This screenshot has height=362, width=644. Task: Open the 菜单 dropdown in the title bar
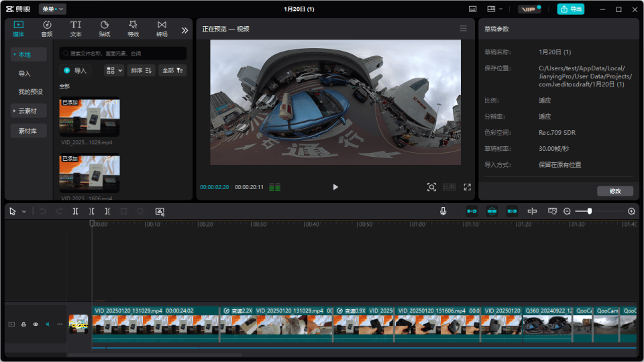click(x=53, y=9)
